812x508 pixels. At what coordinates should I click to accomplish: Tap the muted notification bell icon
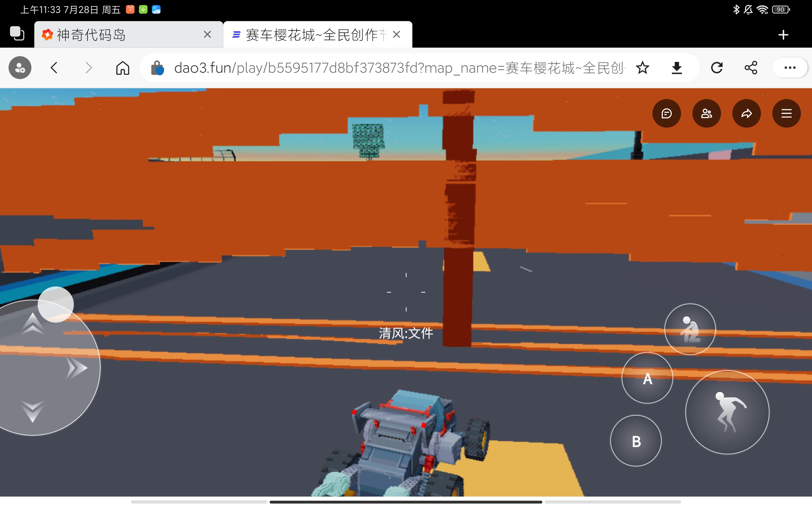tap(748, 10)
